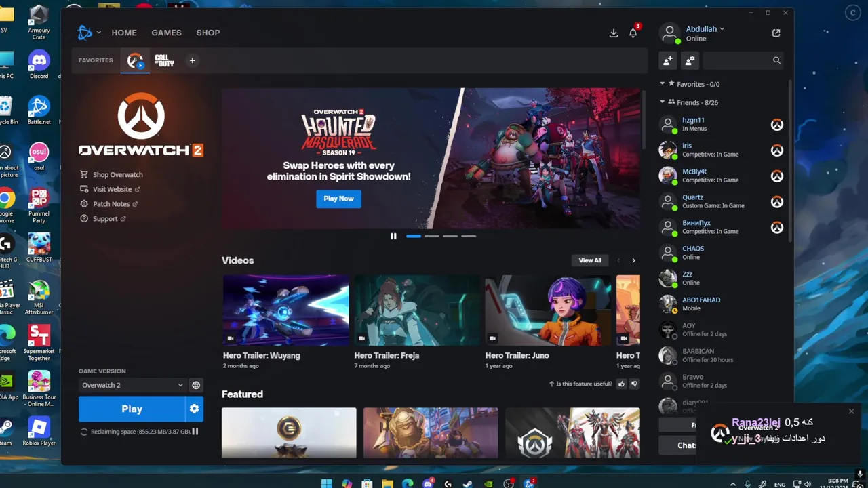Click the Overwatch icon beside Quartz
Viewport: 868px width, 488px height.
pyautogui.click(x=777, y=202)
